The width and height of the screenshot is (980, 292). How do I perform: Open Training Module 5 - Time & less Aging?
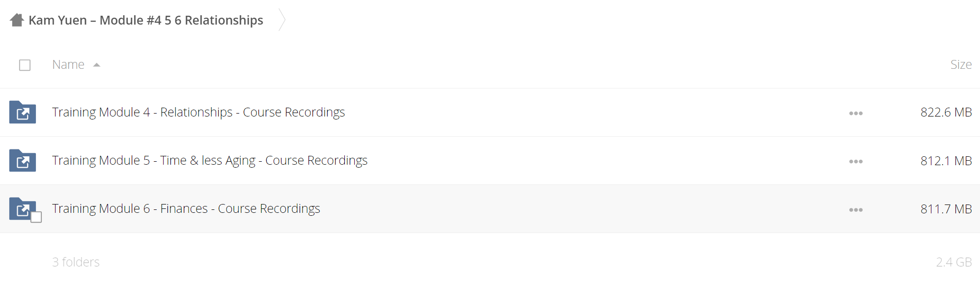(x=210, y=160)
